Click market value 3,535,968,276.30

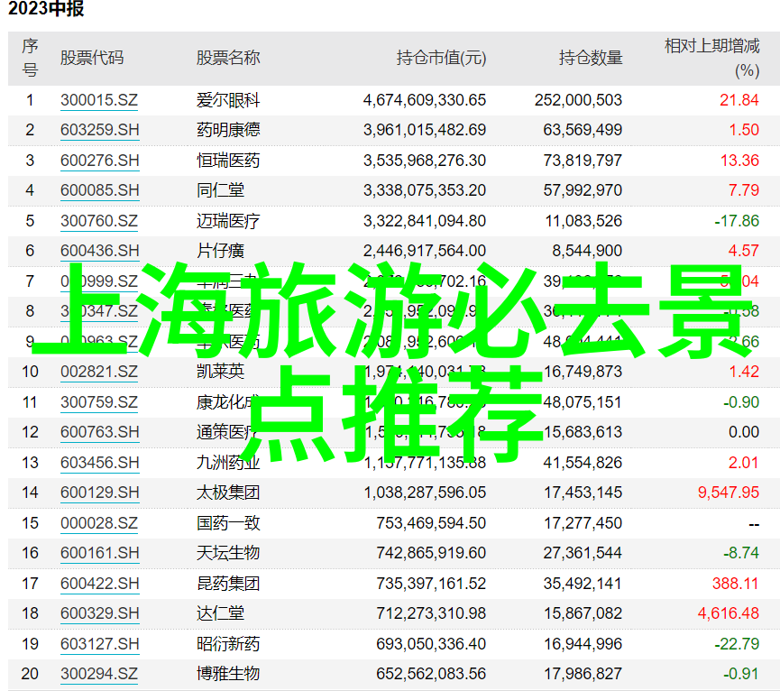coord(425,161)
